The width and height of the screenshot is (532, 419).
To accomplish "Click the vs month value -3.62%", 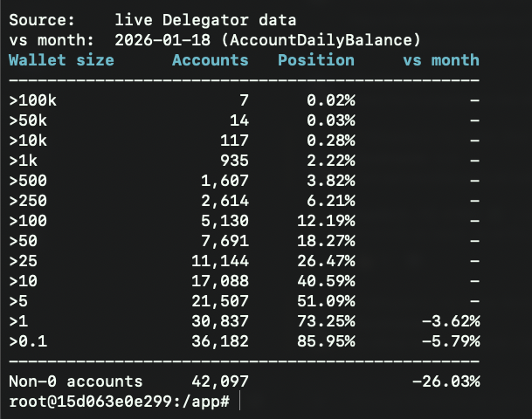I will 451,320.
